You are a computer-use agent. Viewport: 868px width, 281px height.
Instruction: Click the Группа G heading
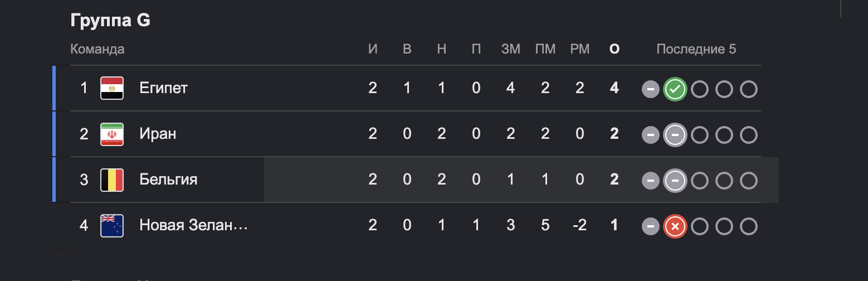point(110,21)
